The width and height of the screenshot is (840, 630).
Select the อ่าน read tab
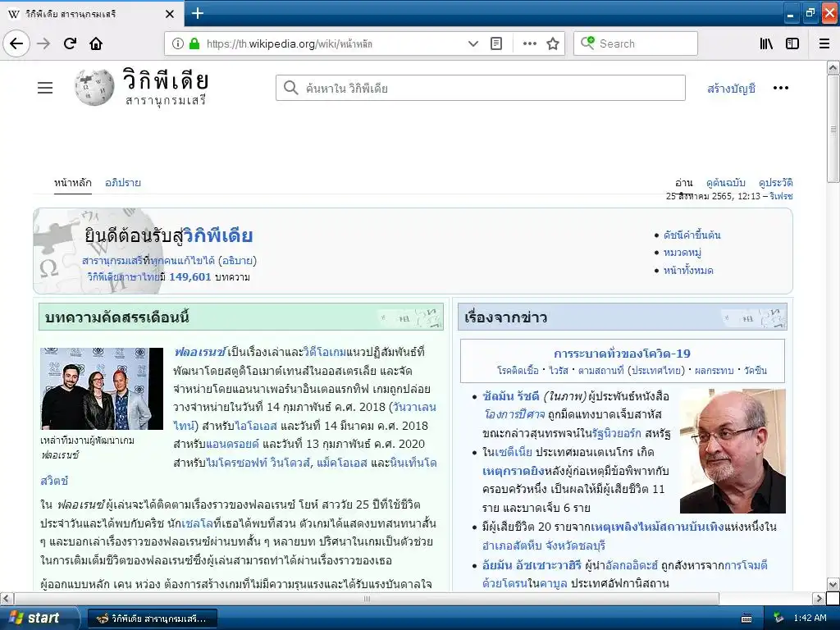[683, 183]
